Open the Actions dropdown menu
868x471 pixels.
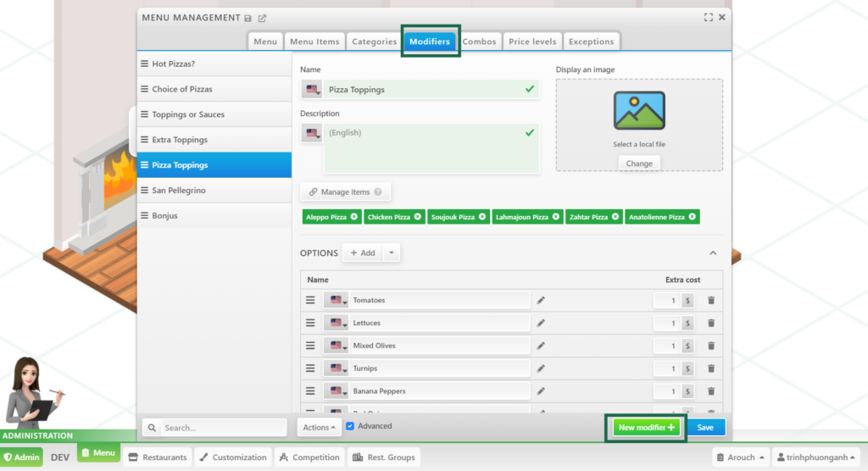click(x=319, y=428)
